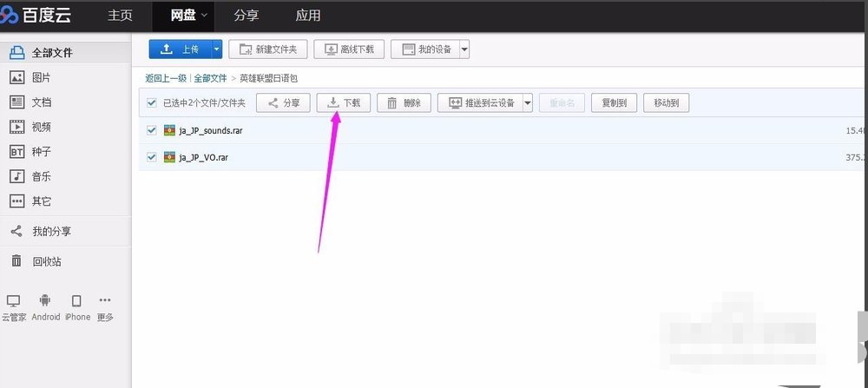Select 全部文件 in the sidebar
The width and height of the screenshot is (868, 388).
click(65, 53)
